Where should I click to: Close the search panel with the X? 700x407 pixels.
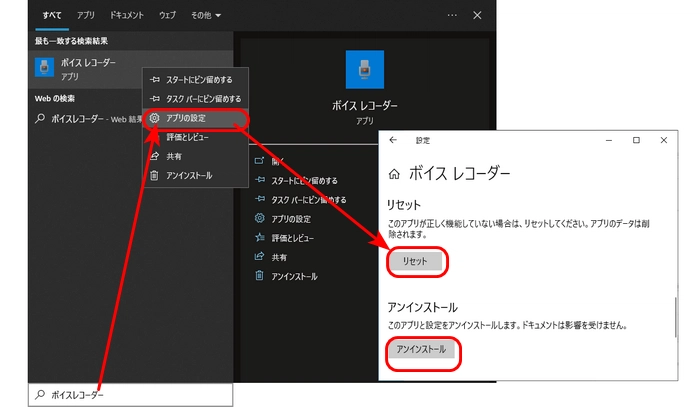pyautogui.click(x=477, y=15)
